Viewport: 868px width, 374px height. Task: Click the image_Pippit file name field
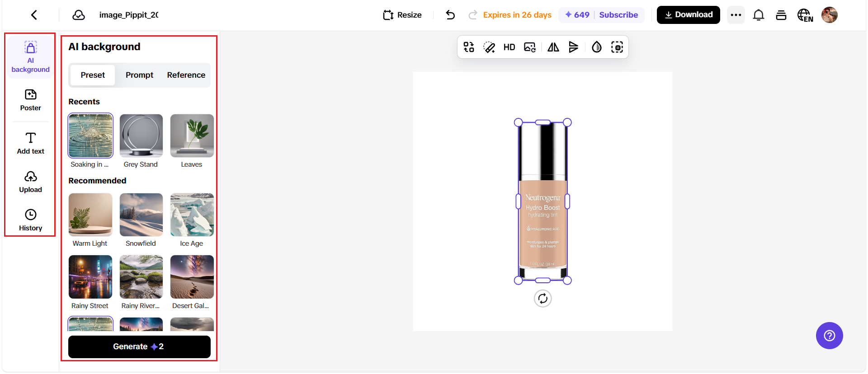pos(129,15)
